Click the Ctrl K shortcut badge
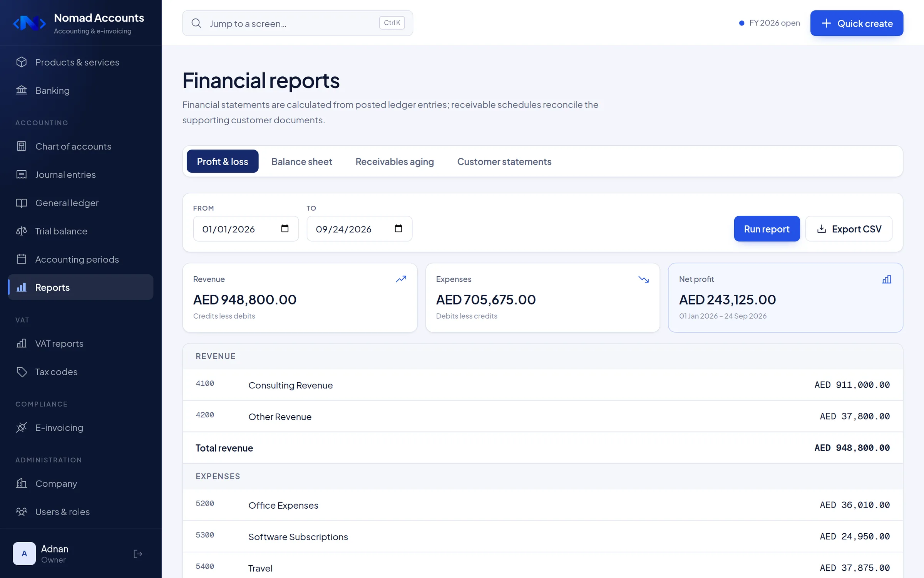Image resolution: width=924 pixels, height=578 pixels. point(392,23)
